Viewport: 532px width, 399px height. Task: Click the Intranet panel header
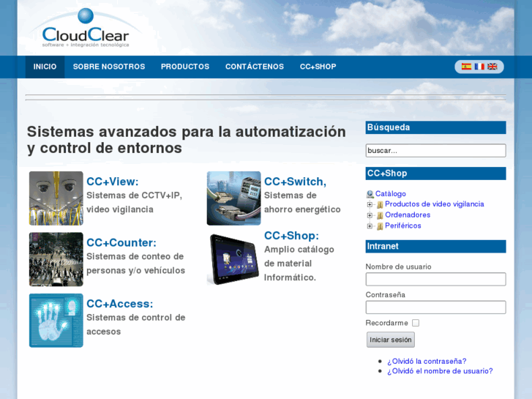[x=435, y=247]
